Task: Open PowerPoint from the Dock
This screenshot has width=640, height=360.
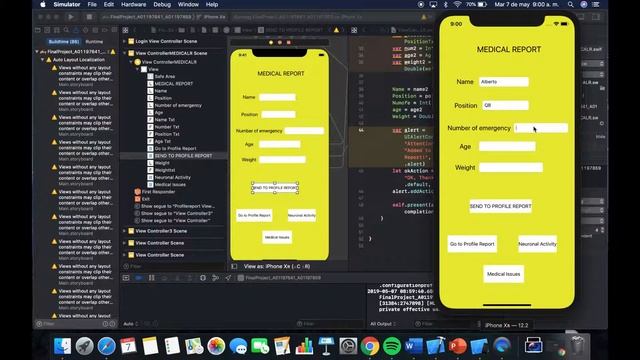Action: [458, 346]
